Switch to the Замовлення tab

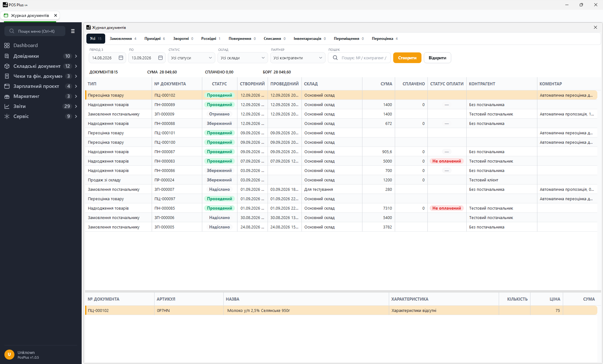coord(123,39)
